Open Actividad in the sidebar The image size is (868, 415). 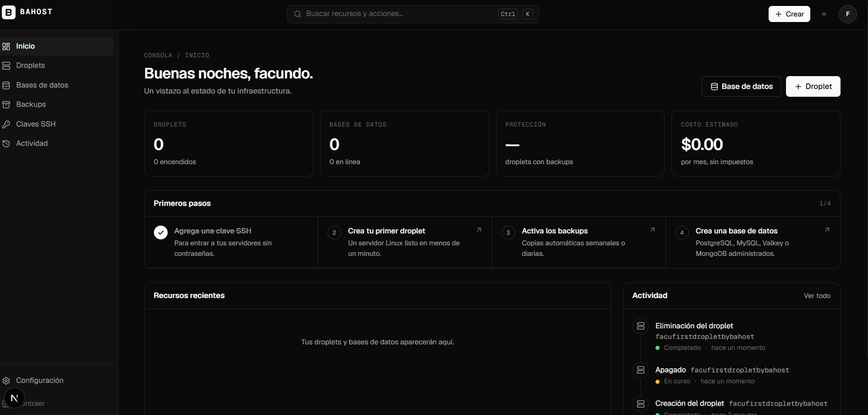(57, 144)
